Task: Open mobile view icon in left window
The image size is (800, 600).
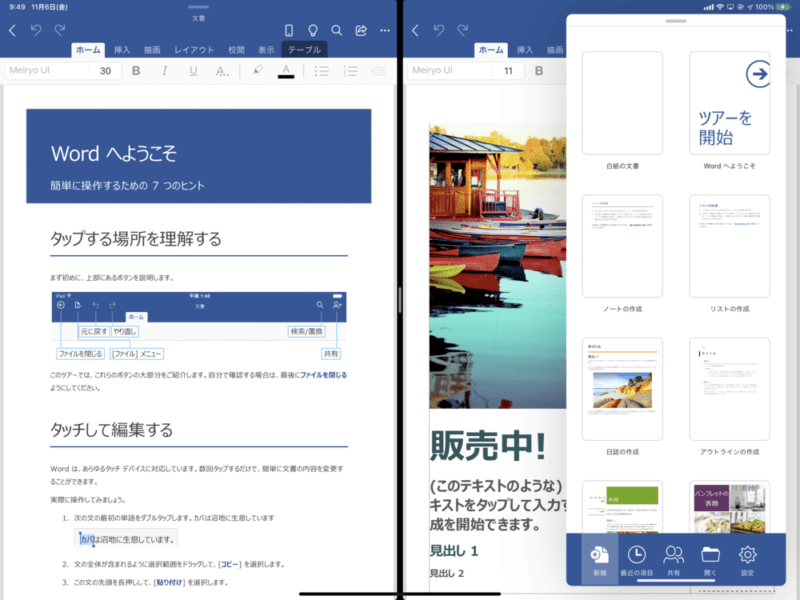Action: [x=289, y=31]
